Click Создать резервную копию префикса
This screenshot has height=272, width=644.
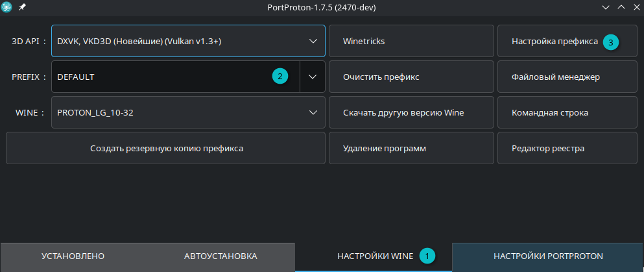(x=166, y=148)
